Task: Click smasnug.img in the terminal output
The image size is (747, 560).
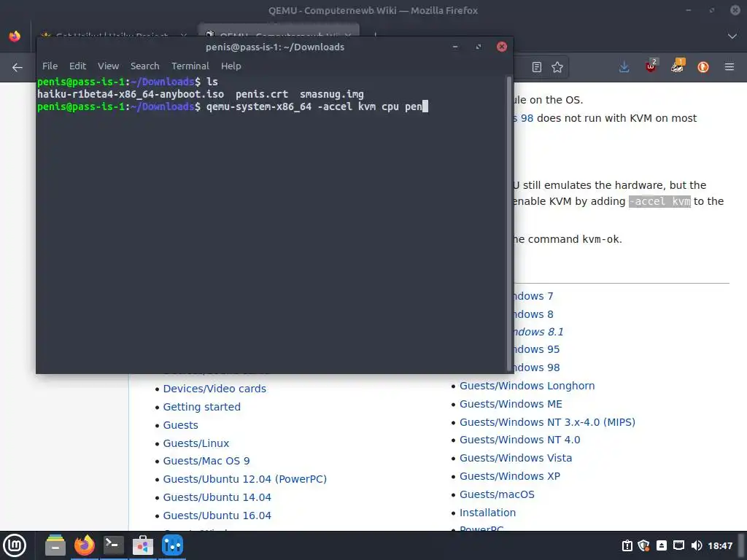Action: click(x=332, y=94)
